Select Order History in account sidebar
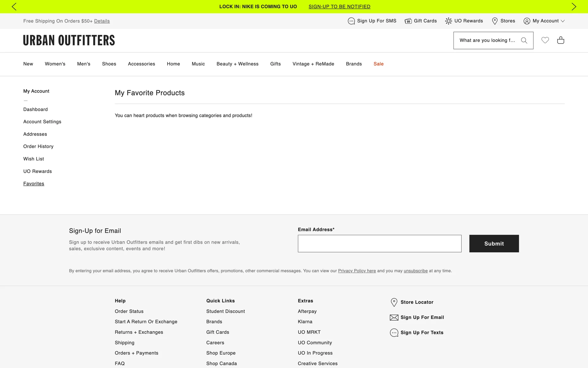 (x=38, y=146)
